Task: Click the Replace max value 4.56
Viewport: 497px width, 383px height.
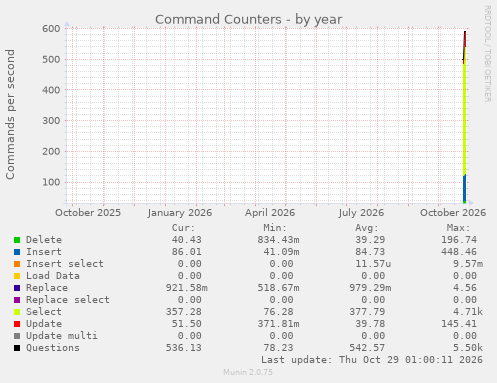Action: point(465,288)
